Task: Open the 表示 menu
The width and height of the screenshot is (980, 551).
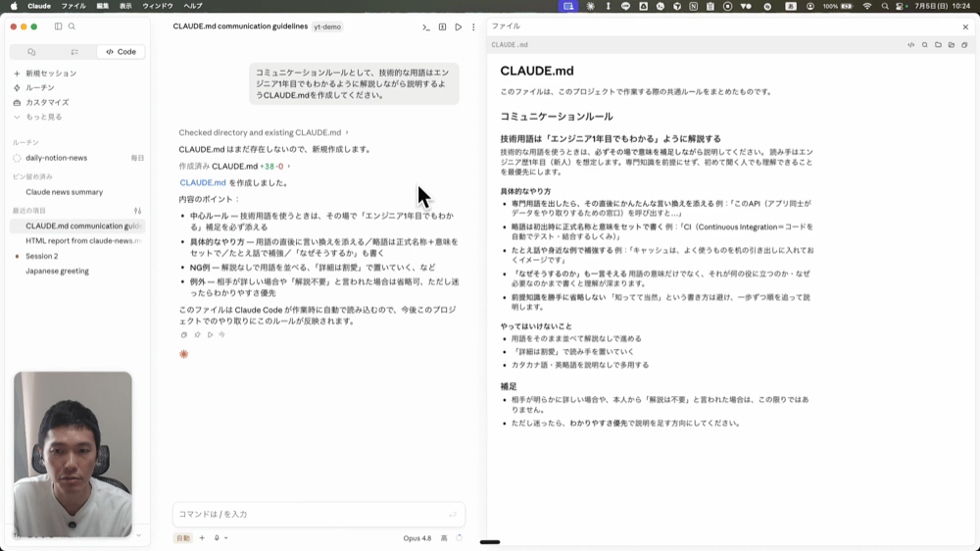Action: tap(125, 6)
